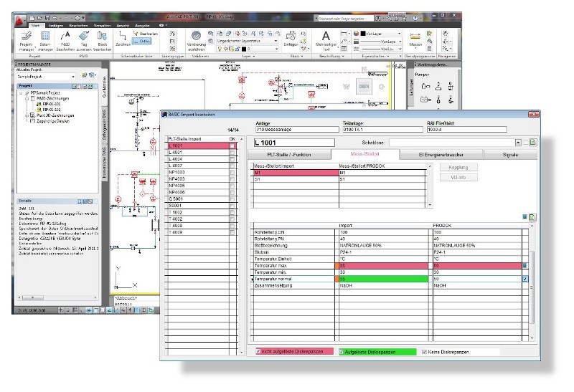
Task: Click the Stichwort search field in title bar
Action: [x=346, y=19]
